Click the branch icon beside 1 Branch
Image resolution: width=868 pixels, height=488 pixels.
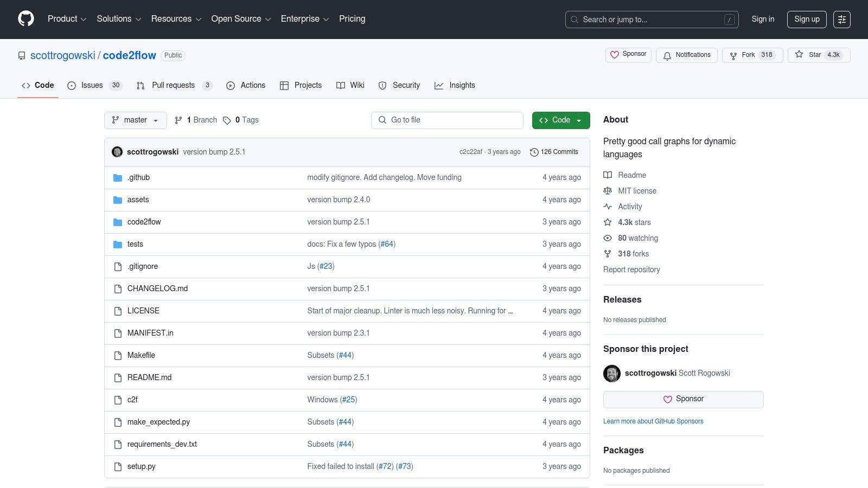click(178, 120)
